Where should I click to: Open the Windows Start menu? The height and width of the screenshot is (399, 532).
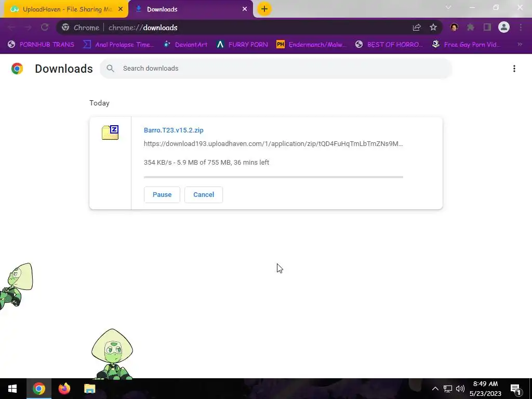point(12,389)
